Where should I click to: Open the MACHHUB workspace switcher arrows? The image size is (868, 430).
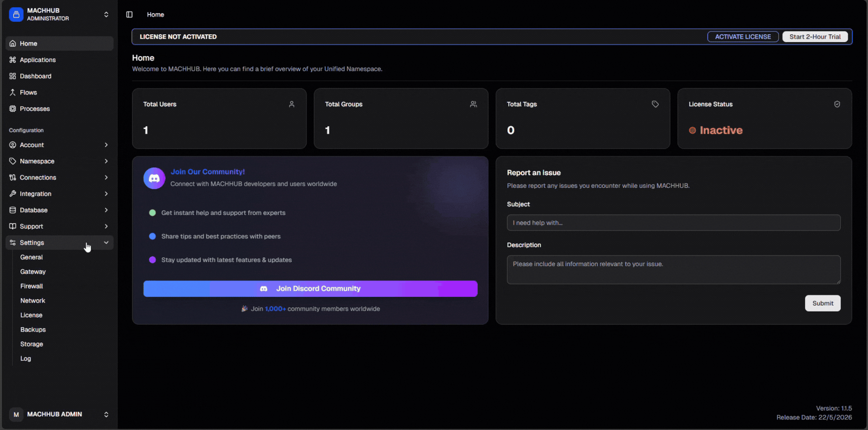[x=106, y=14]
